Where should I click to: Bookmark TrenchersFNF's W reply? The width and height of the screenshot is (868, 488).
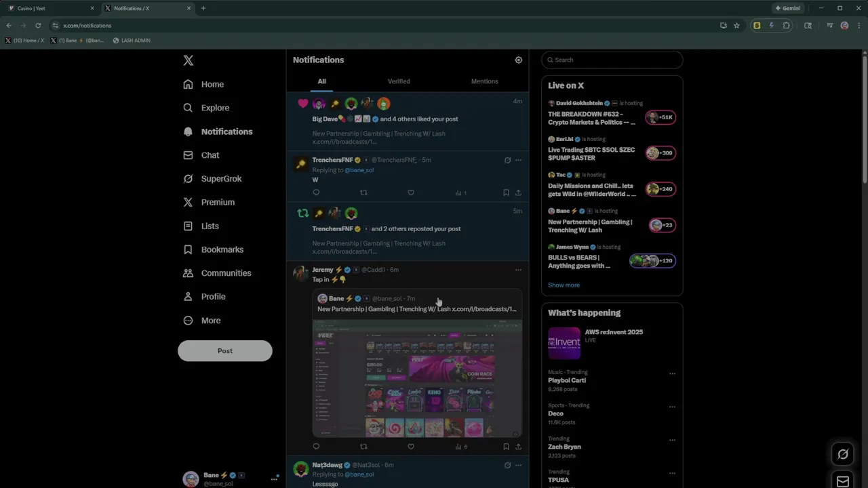(x=506, y=192)
